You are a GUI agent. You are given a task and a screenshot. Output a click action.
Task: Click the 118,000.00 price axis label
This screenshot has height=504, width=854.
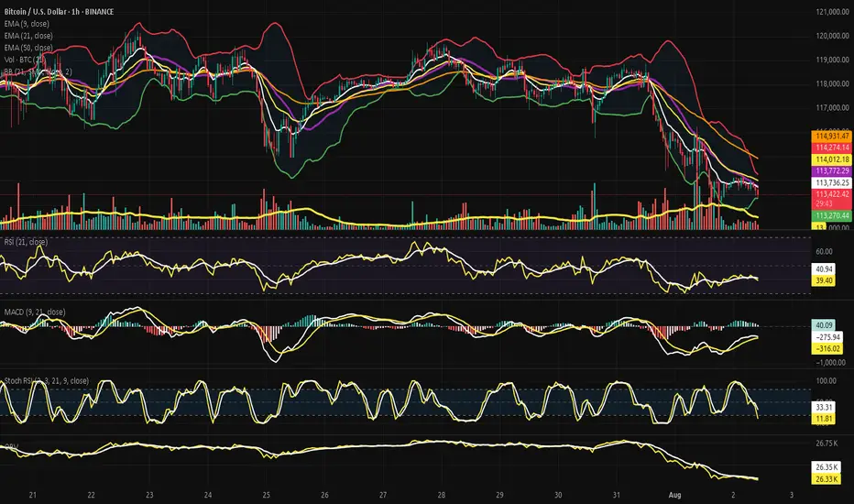pos(832,83)
